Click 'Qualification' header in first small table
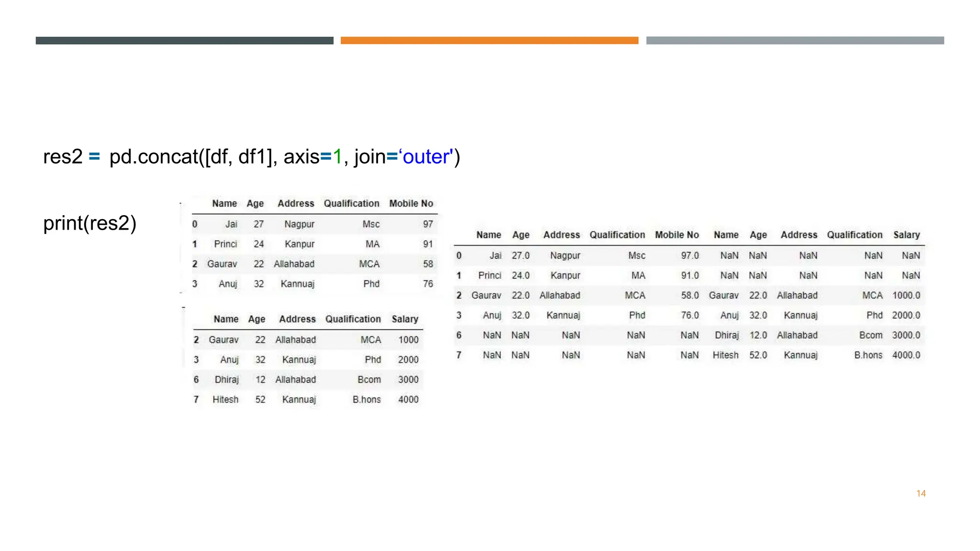Image resolution: width=980 pixels, height=551 pixels. pyautogui.click(x=351, y=203)
